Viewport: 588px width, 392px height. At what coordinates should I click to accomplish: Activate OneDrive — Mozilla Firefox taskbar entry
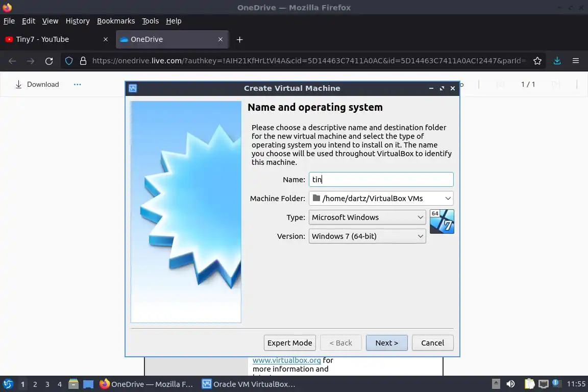pyautogui.click(x=146, y=384)
